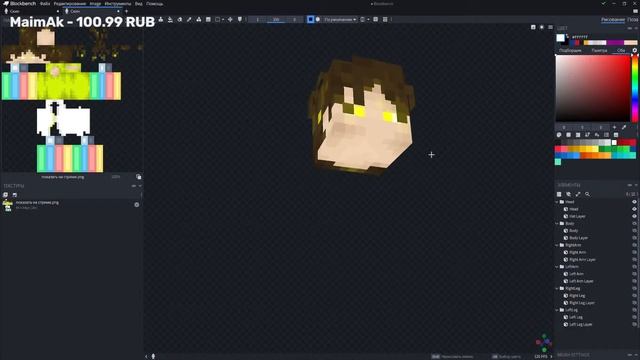Click the first circular palette tool icon
The width and height of the screenshot is (640, 360).
[x=559, y=135]
